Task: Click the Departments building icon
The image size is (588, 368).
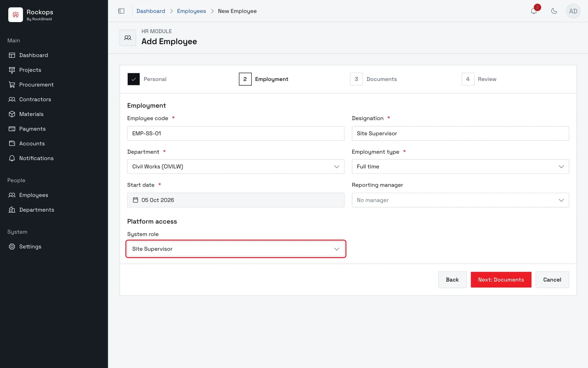Action: point(12,210)
